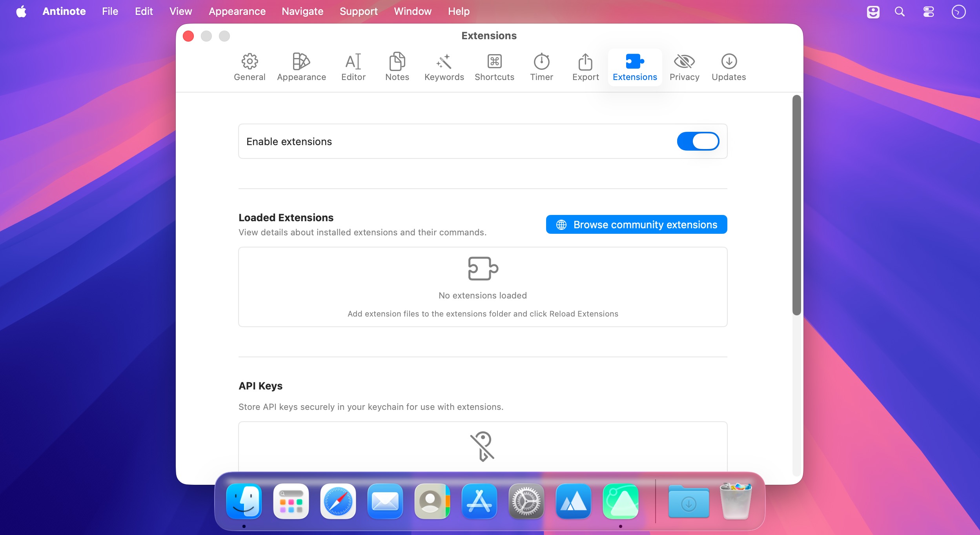The width and height of the screenshot is (980, 535).
Task: Open the Timer settings tab
Action: (x=541, y=67)
